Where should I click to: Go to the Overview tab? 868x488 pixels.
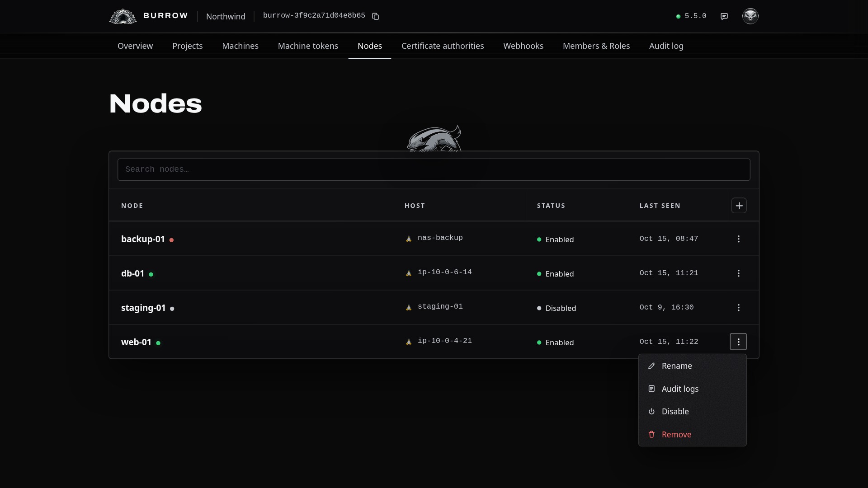click(135, 46)
